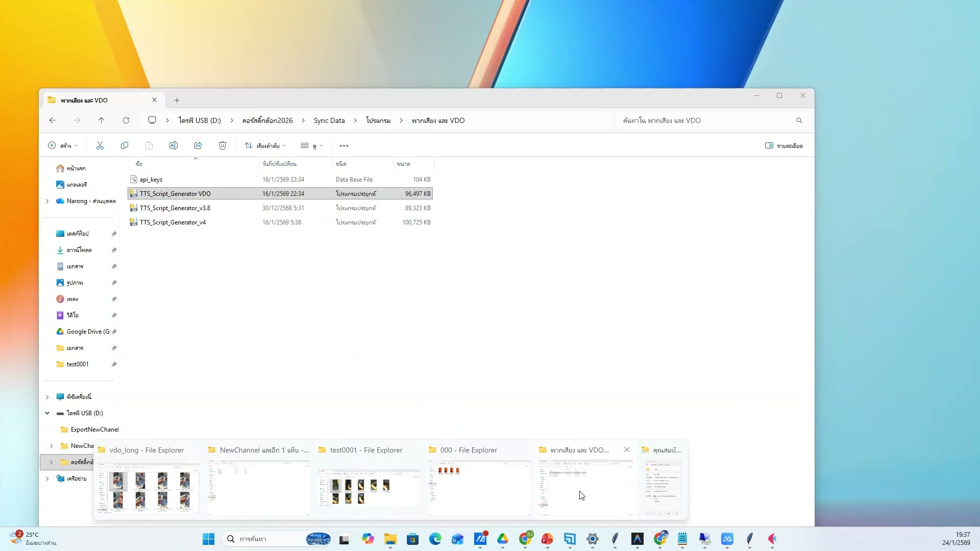Click the Delete trash icon
Image resolution: width=980 pixels, height=551 pixels.
tap(223, 146)
